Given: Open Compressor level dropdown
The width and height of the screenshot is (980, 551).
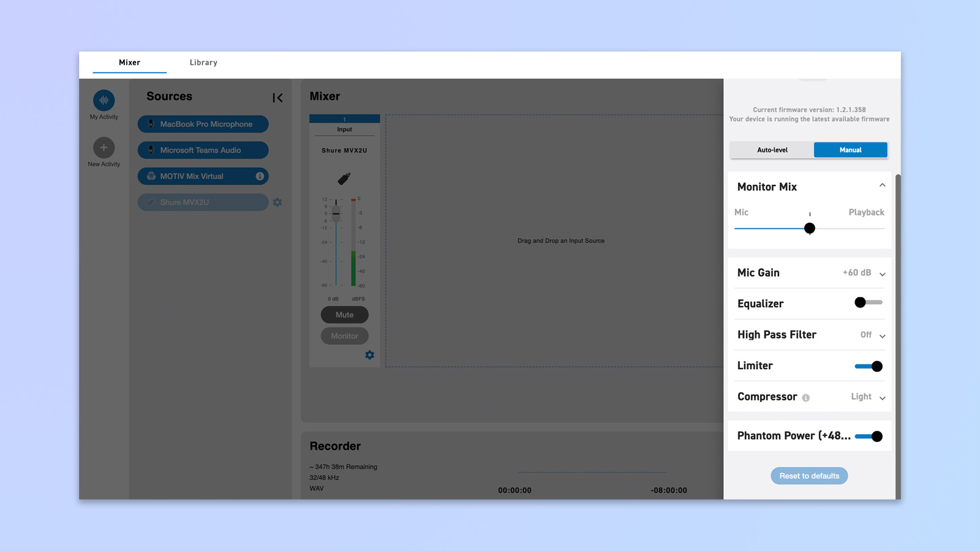Looking at the screenshot, I should (x=882, y=398).
